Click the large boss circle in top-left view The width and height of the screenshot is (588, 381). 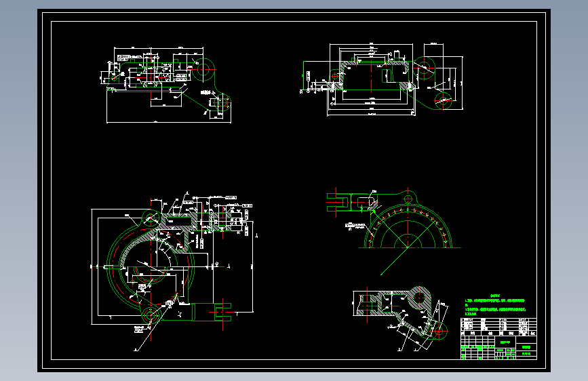coord(203,69)
